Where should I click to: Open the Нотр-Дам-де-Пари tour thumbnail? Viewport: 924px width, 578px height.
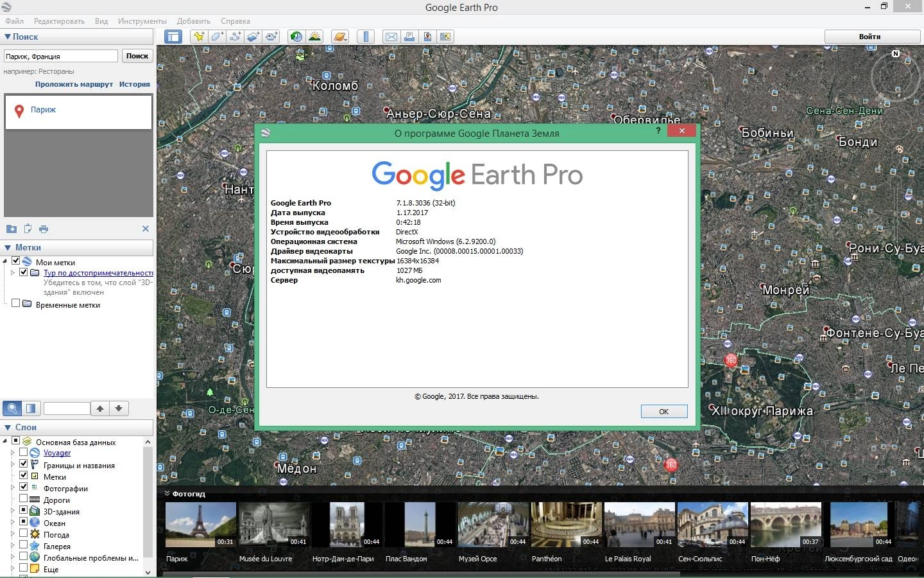[346, 525]
